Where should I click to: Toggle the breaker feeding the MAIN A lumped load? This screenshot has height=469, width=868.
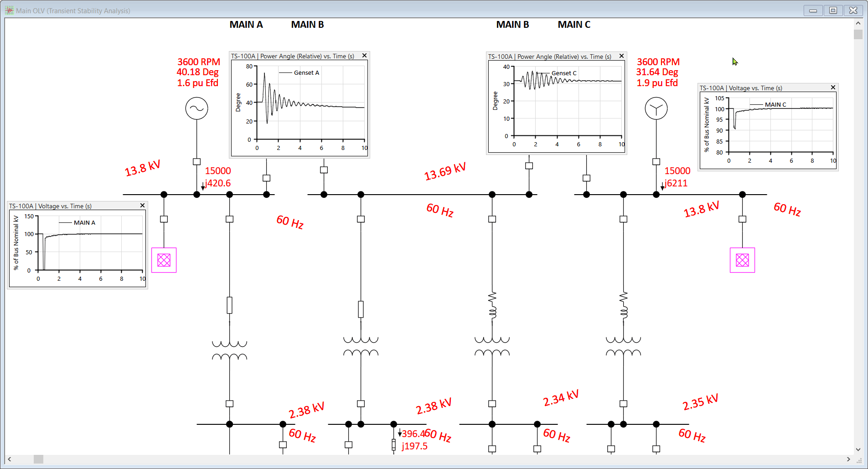point(164,219)
